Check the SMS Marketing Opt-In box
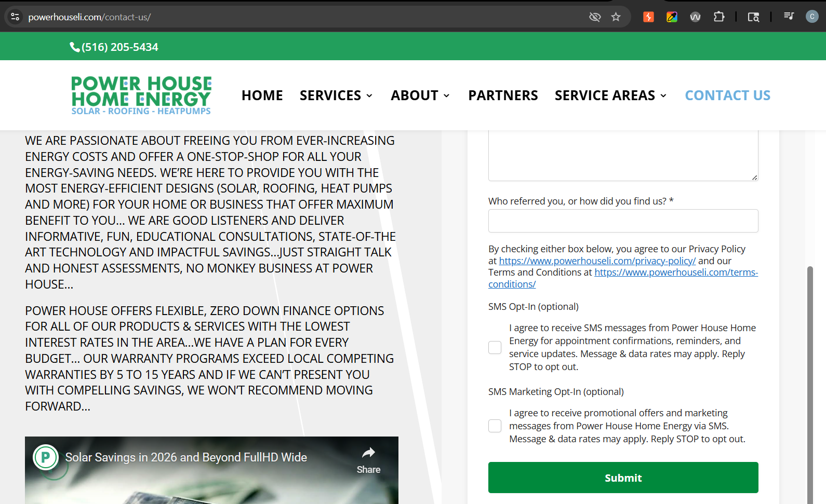 pos(495,426)
